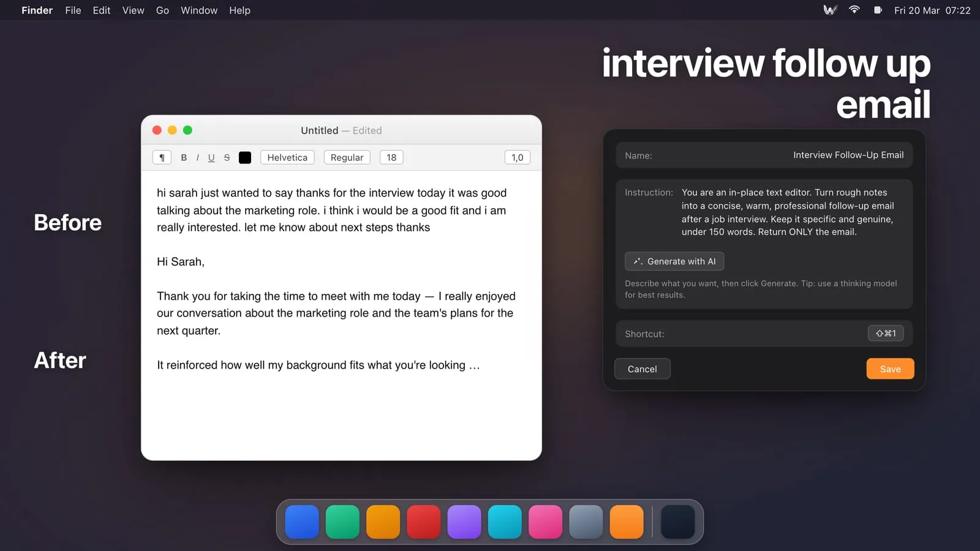
Task: Minimize the Untitled window with yellow button
Action: pos(172,130)
